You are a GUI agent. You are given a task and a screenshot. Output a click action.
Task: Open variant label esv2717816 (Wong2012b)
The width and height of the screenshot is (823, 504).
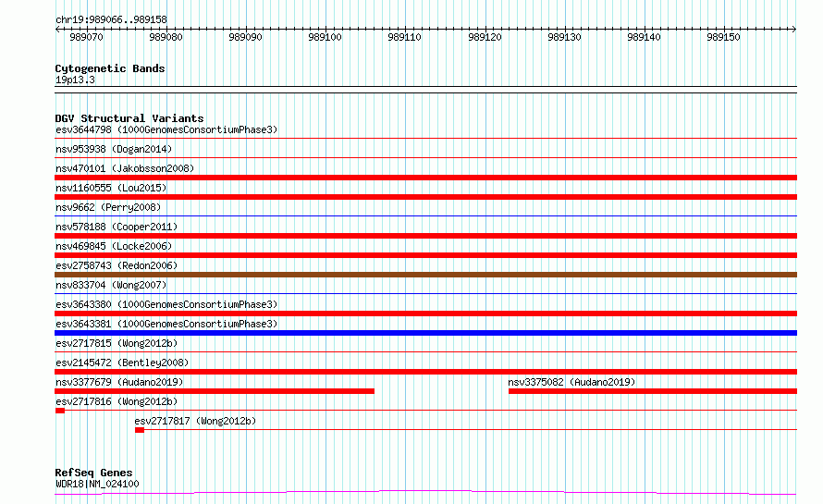coord(117,401)
